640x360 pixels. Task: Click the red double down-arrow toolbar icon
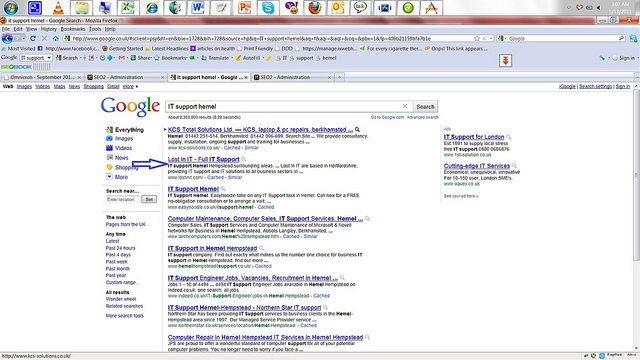[x=505, y=61]
